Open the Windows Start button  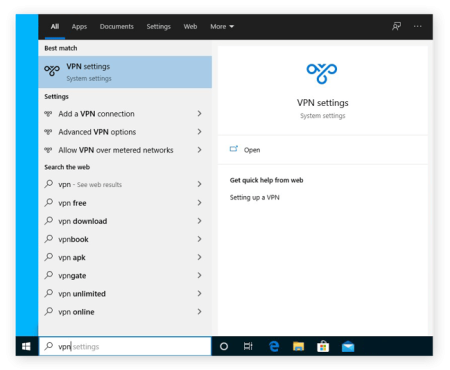[26, 346]
